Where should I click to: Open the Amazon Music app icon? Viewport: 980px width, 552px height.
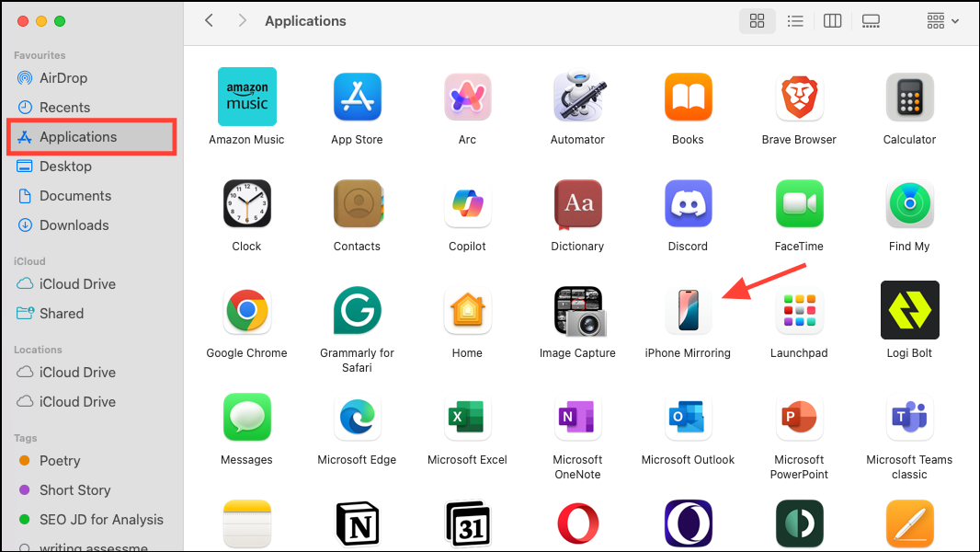click(247, 97)
